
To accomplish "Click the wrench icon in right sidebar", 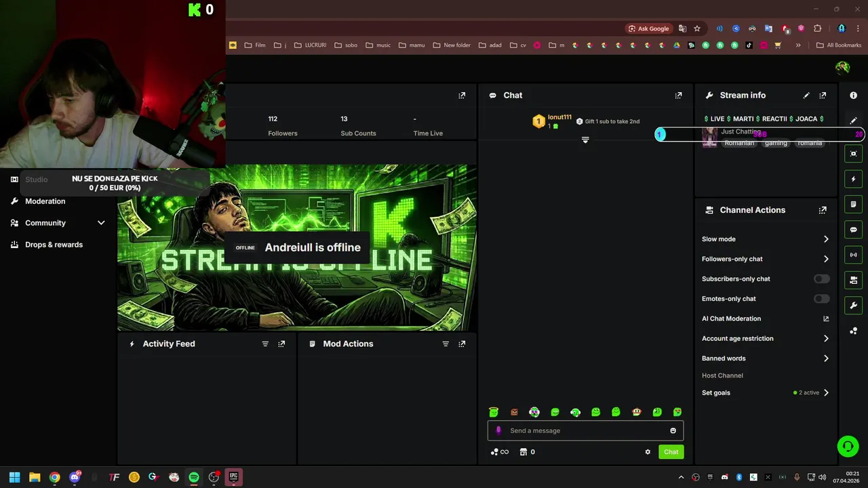I will (853, 305).
